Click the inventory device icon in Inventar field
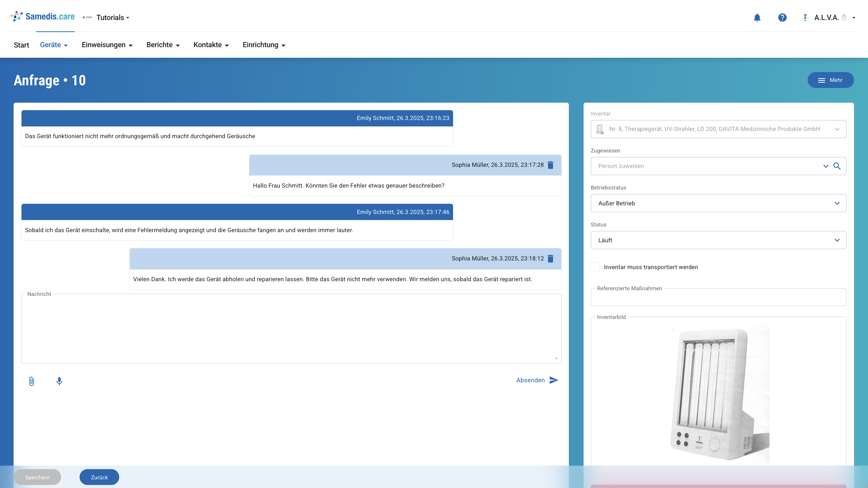The height and width of the screenshot is (488, 868). (x=600, y=129)
